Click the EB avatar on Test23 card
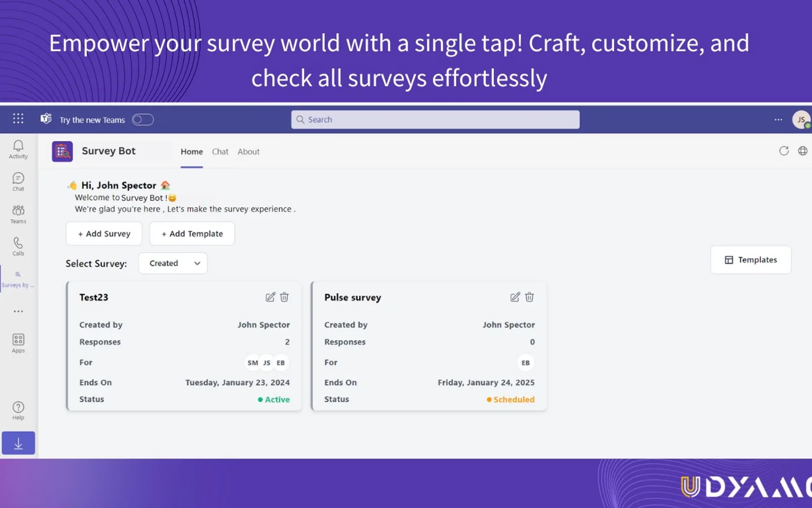 pos(281,363)
